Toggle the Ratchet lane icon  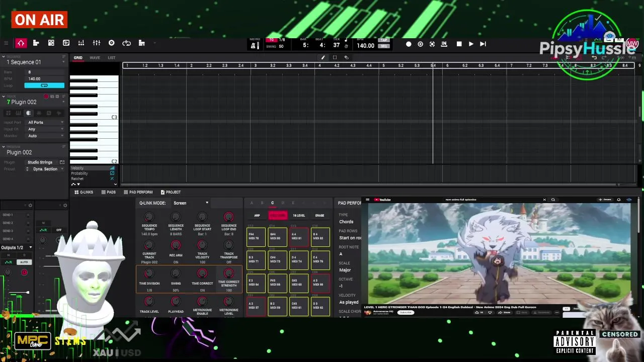click(112, 178)
